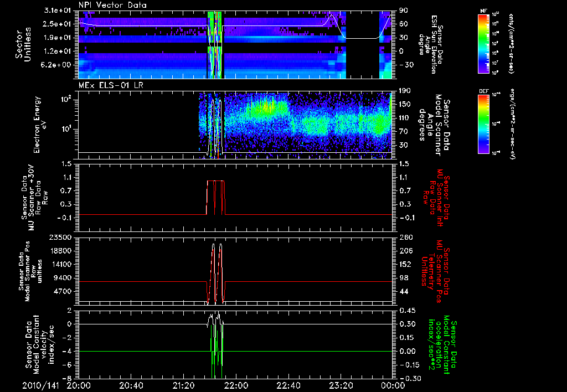Click the 150 scanner angle tick label
The width and height of the screenshot is (567, 392).
(x=404, y=105)
